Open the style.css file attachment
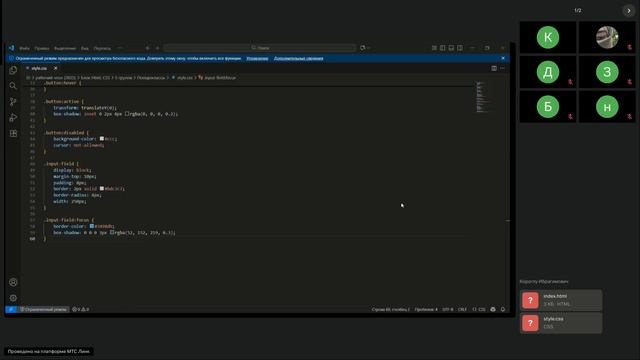640x360 pixels. [561, 323]
